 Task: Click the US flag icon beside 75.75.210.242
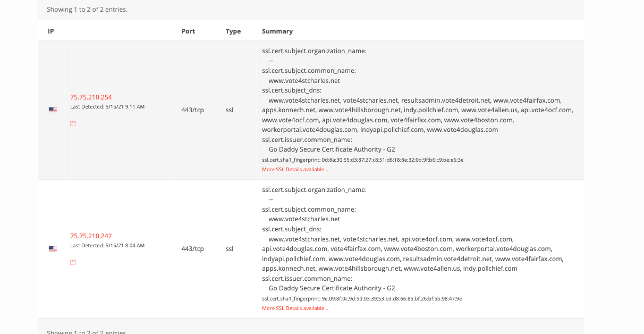coord(53,249)
